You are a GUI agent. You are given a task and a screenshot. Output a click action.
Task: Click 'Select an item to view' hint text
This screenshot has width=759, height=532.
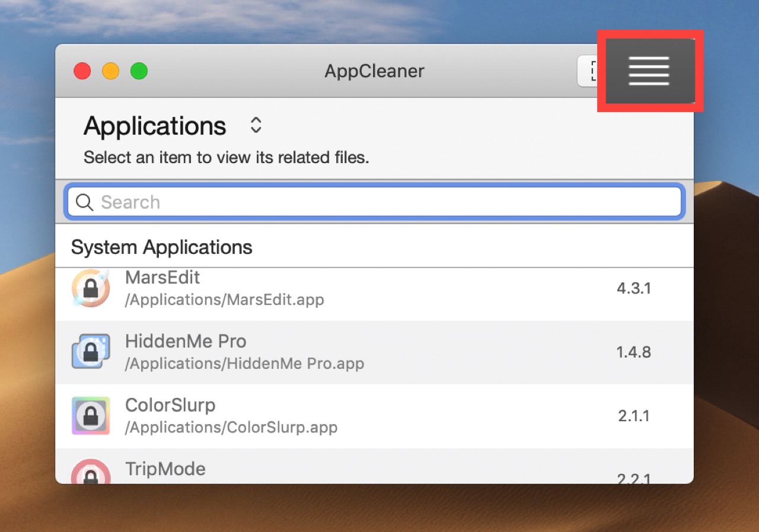point(226,158)
